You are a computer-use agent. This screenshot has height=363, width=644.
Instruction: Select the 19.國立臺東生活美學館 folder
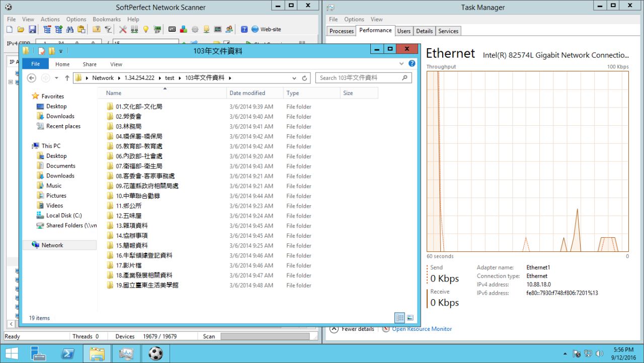click(147, 285)
